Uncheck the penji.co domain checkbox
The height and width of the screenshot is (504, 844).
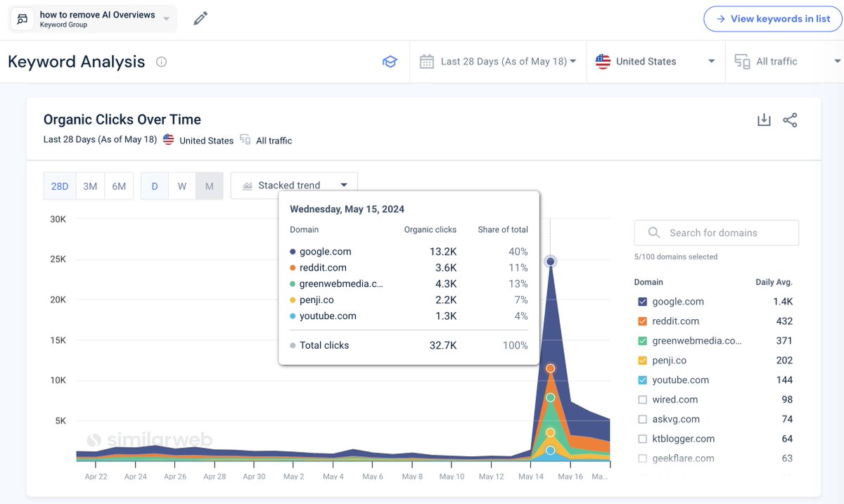(x=642, y=361)
